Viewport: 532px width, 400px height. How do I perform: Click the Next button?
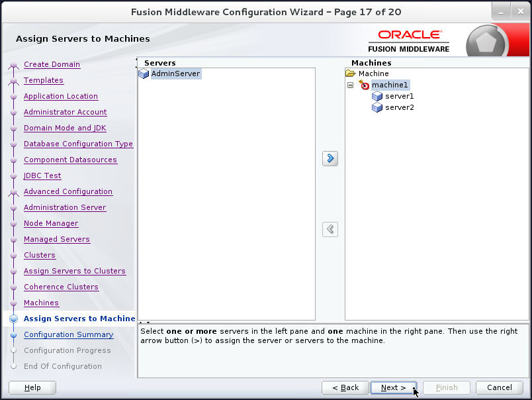click(x=392, y=387)
